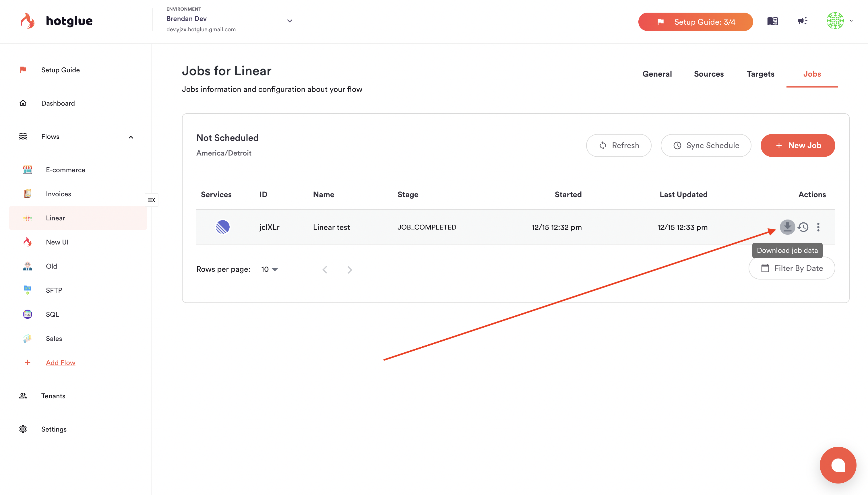Expand the environment selector dropdown
Image resolution: width=868 pixels, height=495 pixels.
pyautogui.click(x=290, y=21)
